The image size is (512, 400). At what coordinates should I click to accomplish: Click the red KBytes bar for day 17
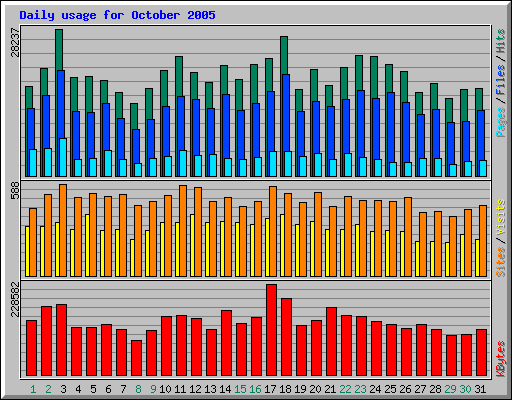(x=271, y=330)
